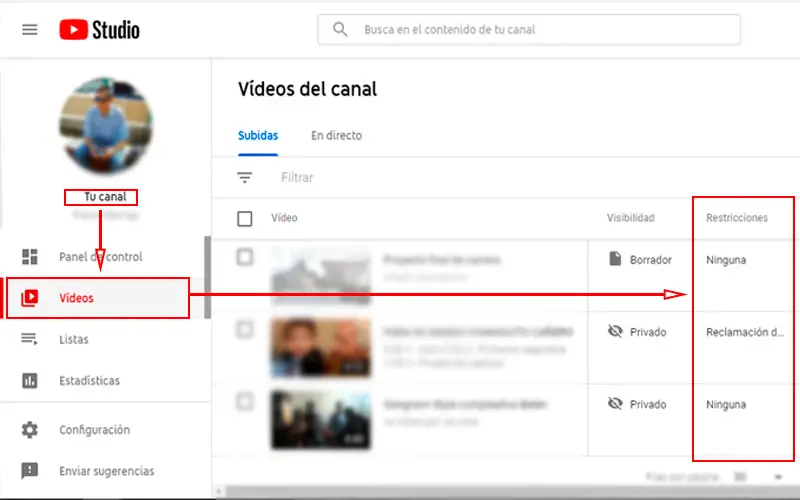This screenshot has height=500, width=800.
Task: Click the Reclamación d... restriction cell
Action: (x=745, y=332)
